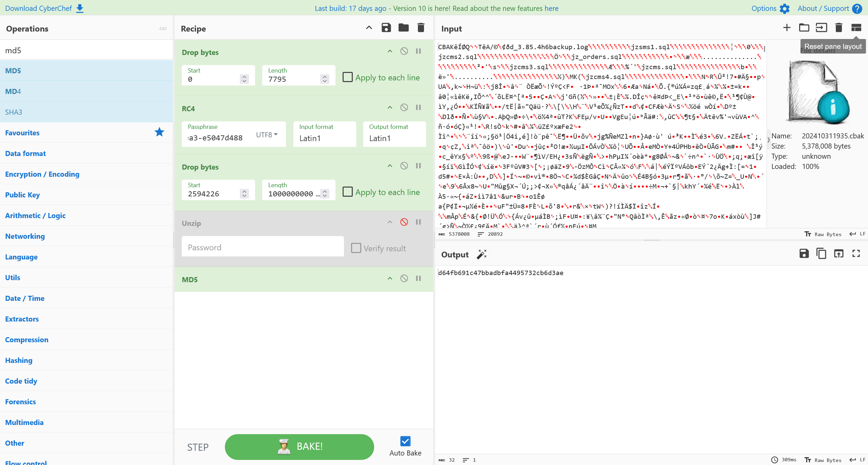Expand the Data format category

pyautogui.click(x=86, y=153)
